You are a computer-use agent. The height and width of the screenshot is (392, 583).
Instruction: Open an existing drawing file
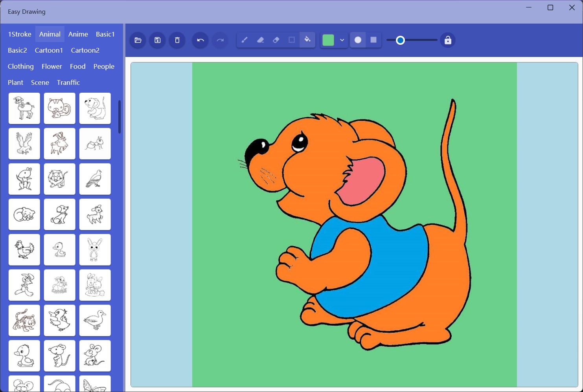[x=138, y=40]
